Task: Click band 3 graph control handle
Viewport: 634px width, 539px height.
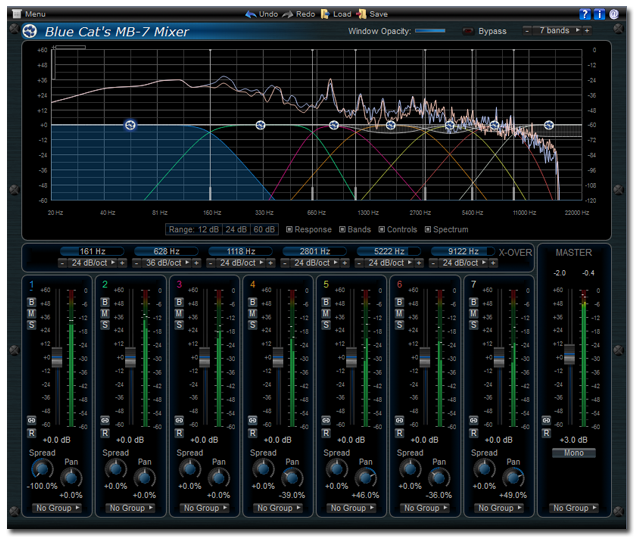Action: [x=334, y=125]
